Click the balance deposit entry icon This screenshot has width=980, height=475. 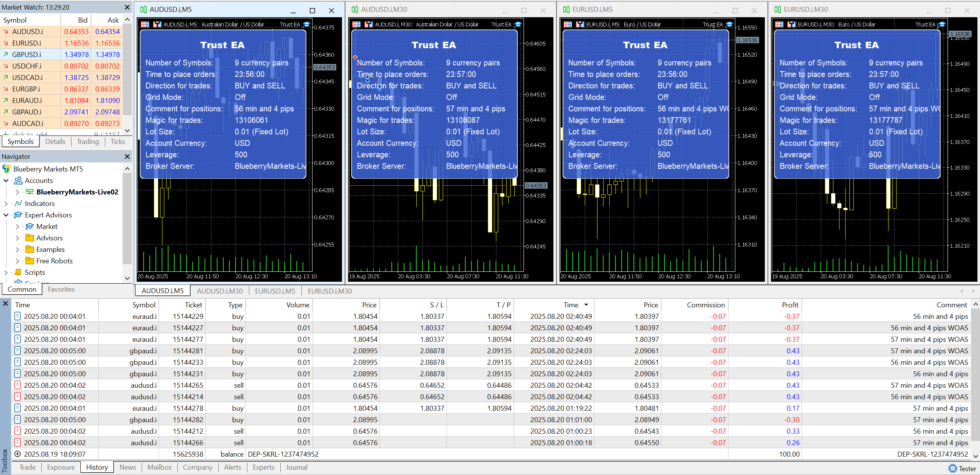pos(17,454)
